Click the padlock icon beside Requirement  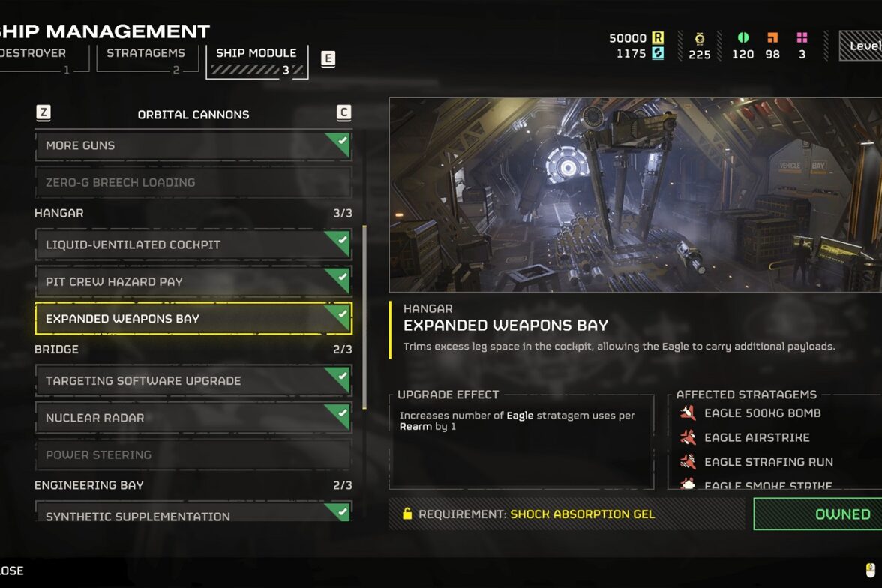tap(407, 513)
